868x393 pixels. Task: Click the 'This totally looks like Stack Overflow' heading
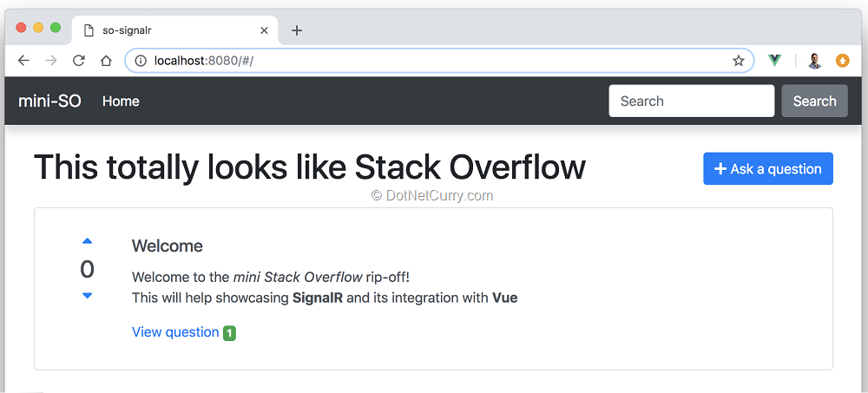pyautogui.click(x=310, y=167)
